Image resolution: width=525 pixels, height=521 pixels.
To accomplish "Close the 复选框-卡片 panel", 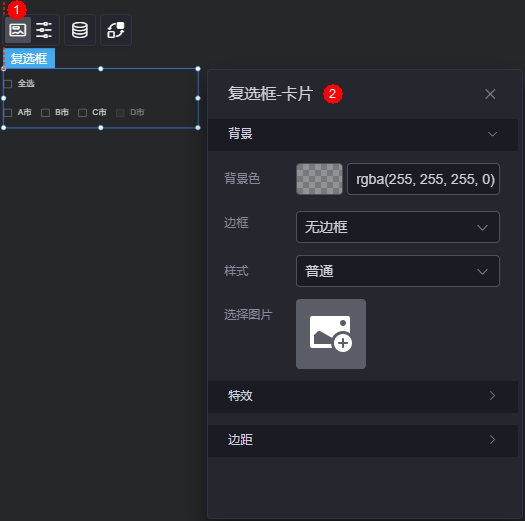I will click(x=490, y=94).
